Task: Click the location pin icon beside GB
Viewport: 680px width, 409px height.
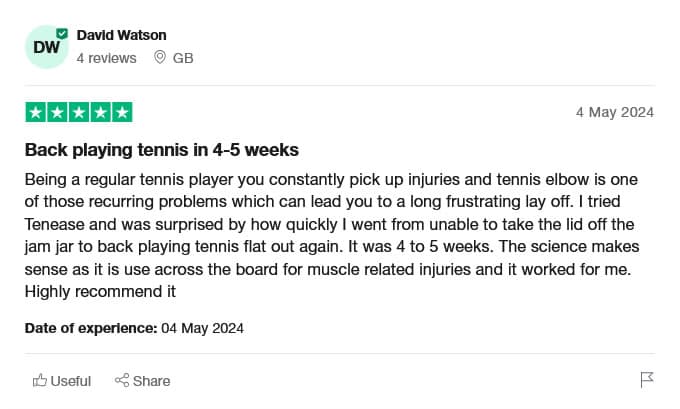Action: (160, 57)
